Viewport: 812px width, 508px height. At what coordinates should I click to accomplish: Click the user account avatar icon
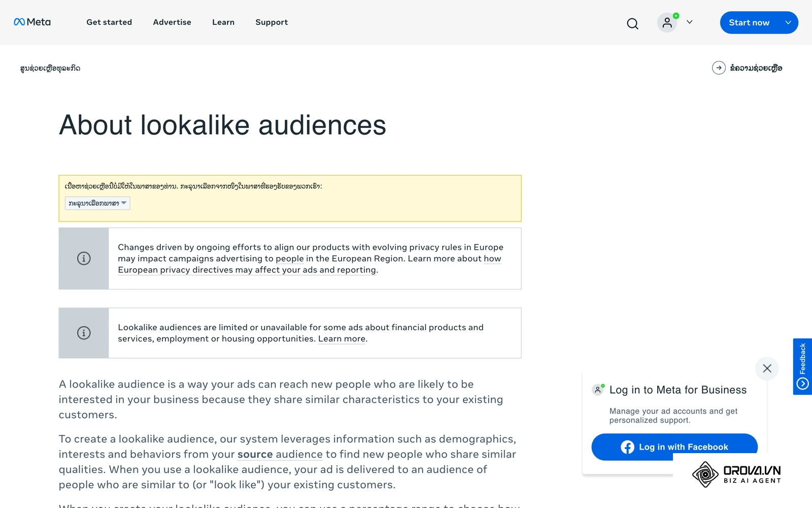tap(667, 22)
